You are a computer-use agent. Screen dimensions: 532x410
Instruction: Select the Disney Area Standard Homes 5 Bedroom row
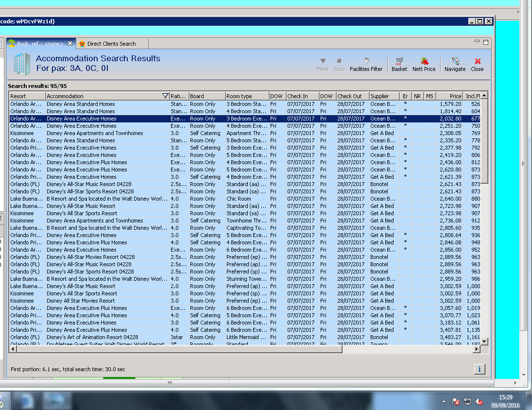[x=245, y=140]
